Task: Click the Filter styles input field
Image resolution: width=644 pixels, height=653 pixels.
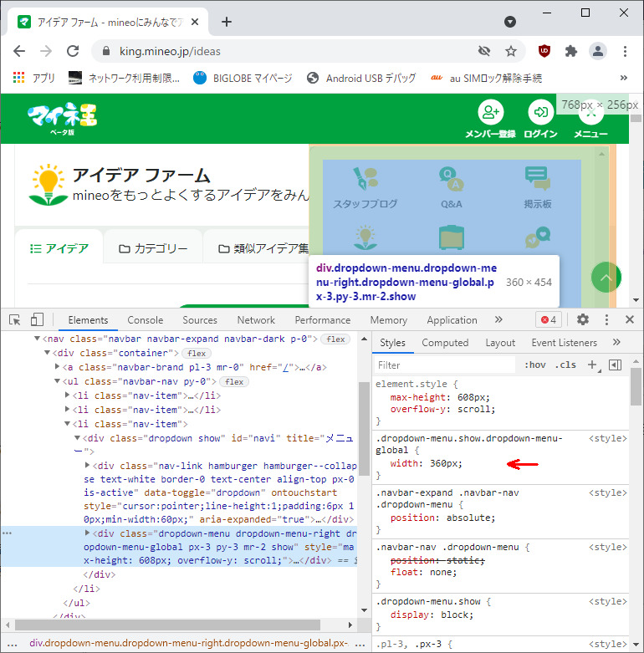Action: [x=443, y=365]
